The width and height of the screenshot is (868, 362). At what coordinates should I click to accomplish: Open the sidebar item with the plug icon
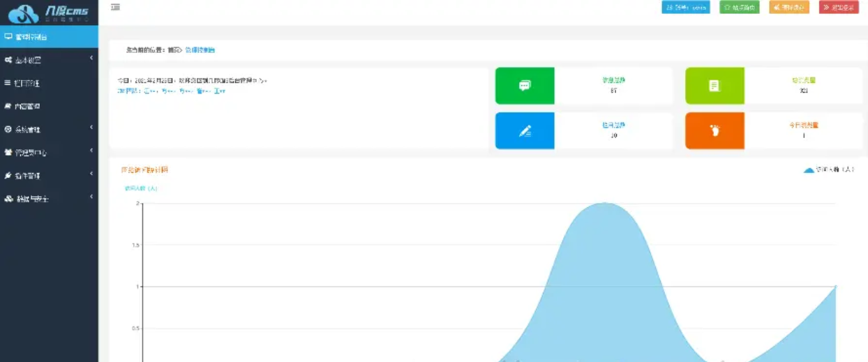click(x=49, y=175)
